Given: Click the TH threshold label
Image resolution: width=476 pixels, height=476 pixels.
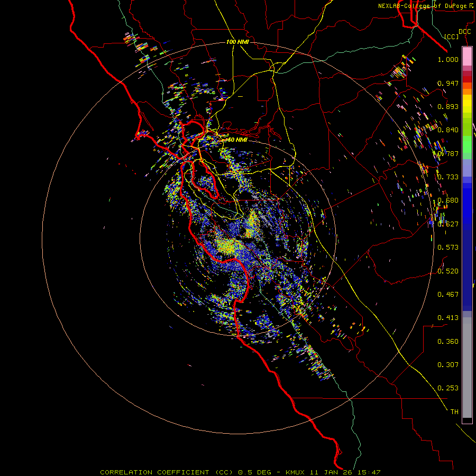Looking at the screenshot, I should (x=454, y=412).
